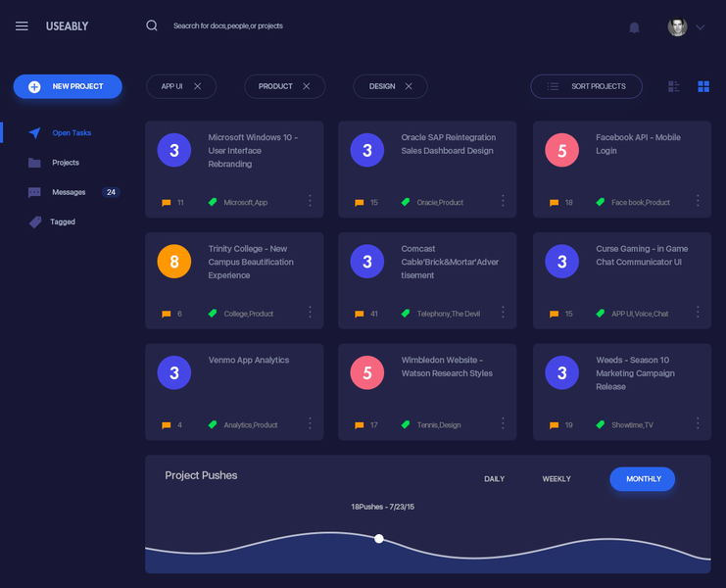726x588 pixels.
Task: Click green tag icon beside Telephony,The Devil
Action: [x=406, y=314]
